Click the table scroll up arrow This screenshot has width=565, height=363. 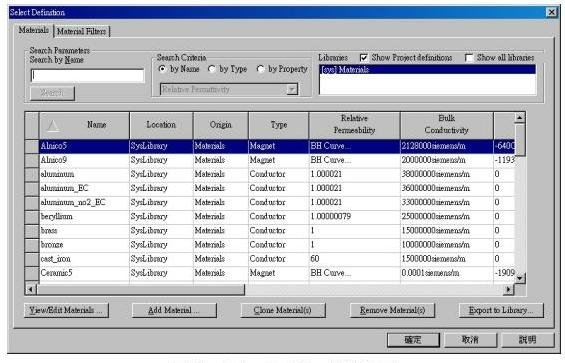(x=520, y=118)
